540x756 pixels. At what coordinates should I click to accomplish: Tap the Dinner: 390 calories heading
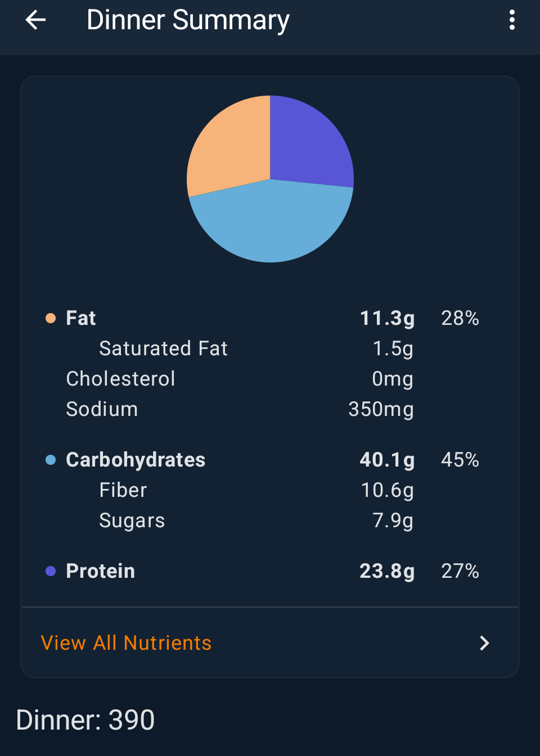pos(85,720)
